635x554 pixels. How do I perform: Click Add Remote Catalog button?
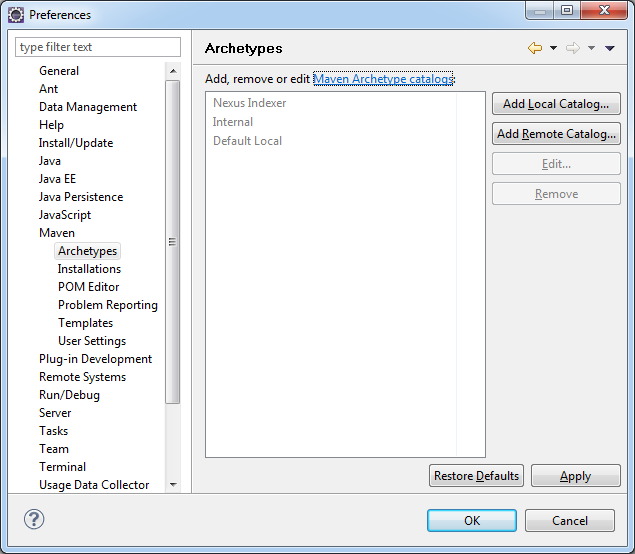click(556, 134)
